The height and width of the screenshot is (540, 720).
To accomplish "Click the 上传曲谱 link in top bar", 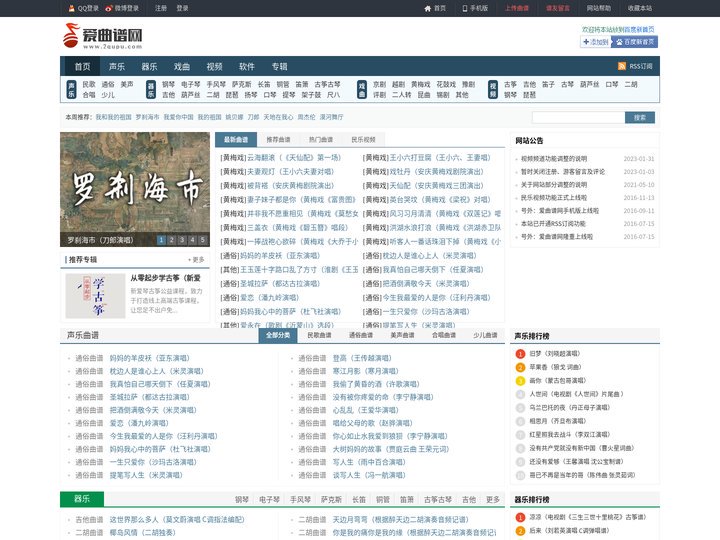I will point(517,8).
